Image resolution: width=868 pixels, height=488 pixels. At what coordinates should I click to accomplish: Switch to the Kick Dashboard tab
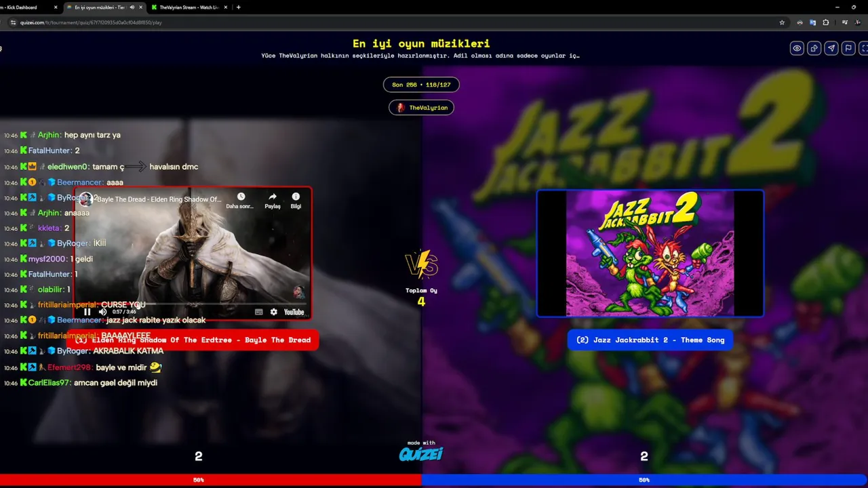(x=27, y=7)
